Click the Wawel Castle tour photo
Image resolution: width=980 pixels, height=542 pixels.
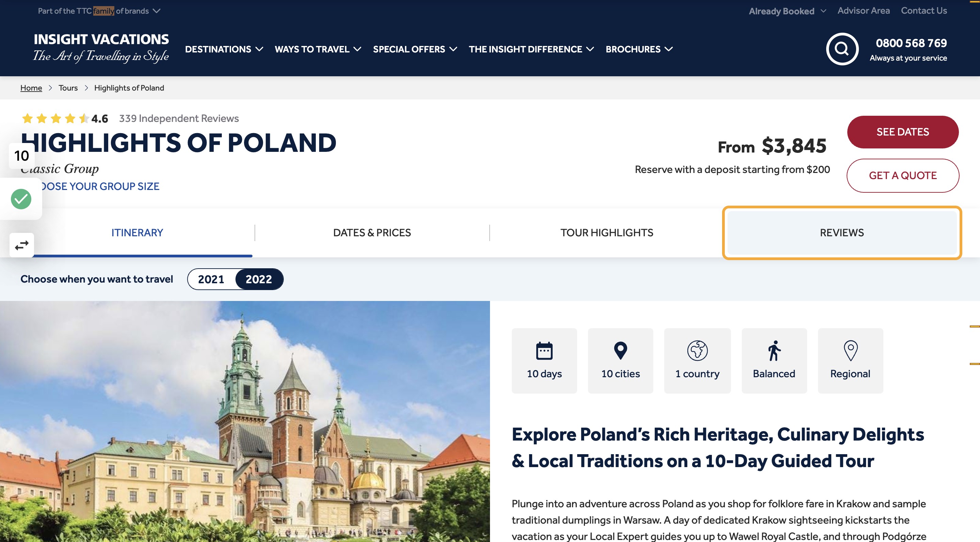pos(245,421)
